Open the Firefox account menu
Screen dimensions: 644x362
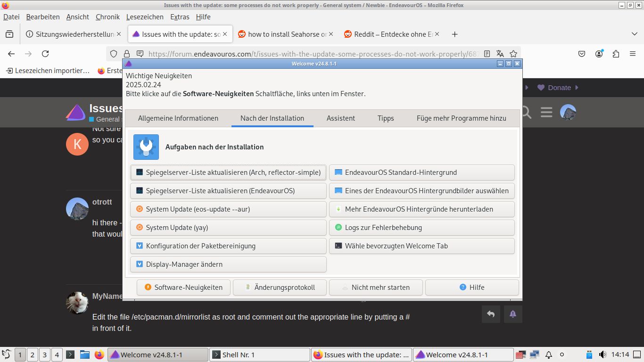[599, 54]
